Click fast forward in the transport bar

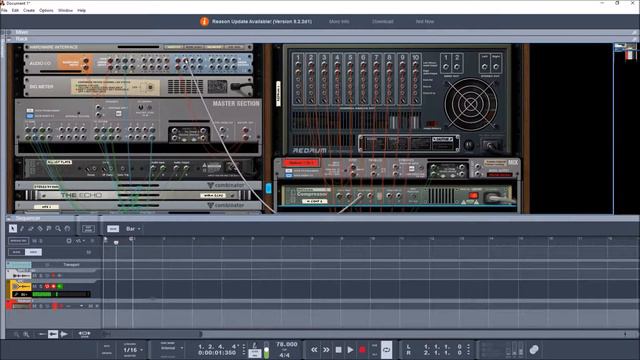326,350
